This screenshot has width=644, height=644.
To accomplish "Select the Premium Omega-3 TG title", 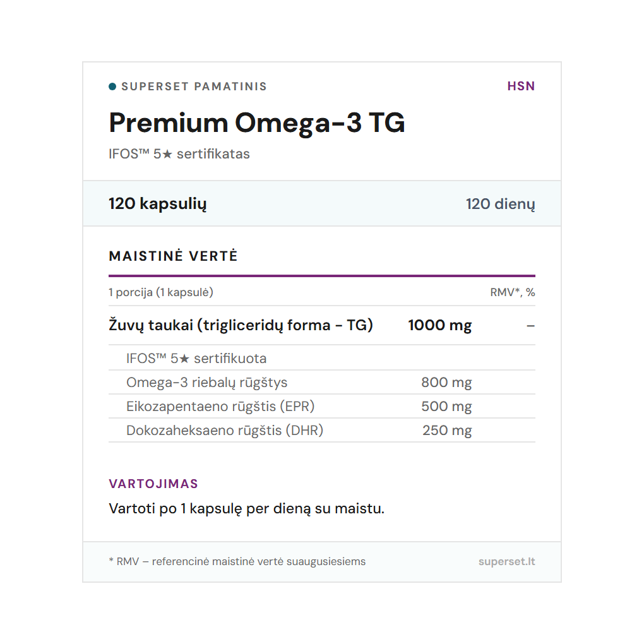I will point(257,122).
